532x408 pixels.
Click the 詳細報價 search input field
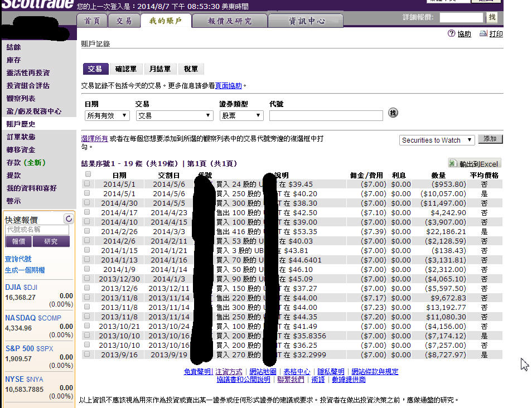(461, 17)
